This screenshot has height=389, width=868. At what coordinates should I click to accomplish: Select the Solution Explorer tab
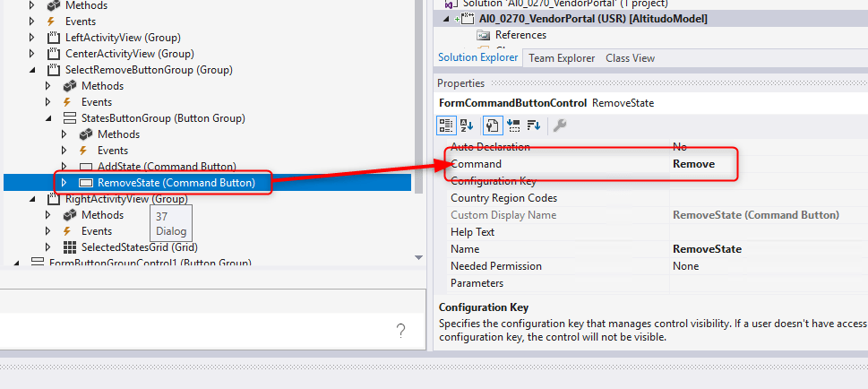477,57
